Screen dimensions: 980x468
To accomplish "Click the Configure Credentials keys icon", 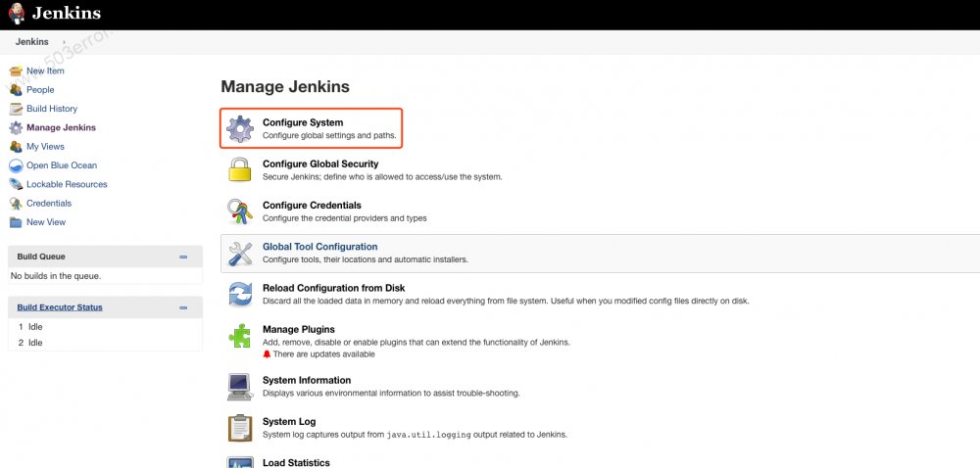I will (x=240, y=211).
